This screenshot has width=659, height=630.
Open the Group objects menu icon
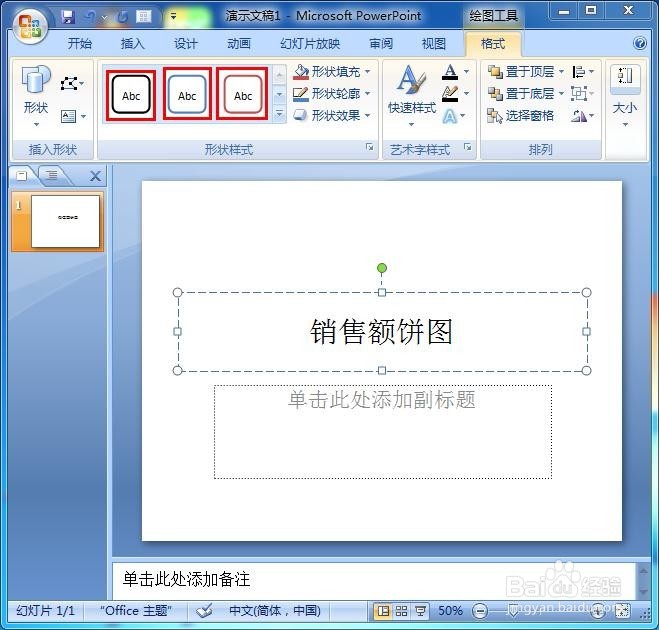click(x=583, y=93)
